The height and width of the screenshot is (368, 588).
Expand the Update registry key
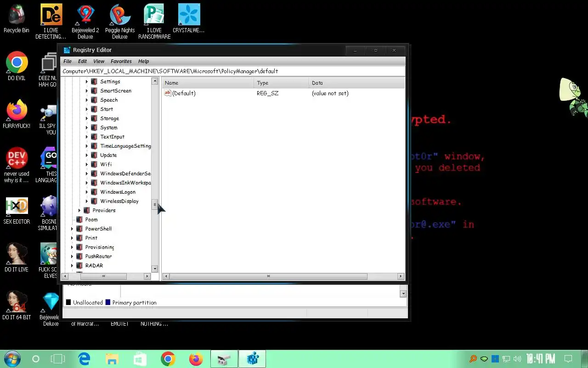click(87, 155)
